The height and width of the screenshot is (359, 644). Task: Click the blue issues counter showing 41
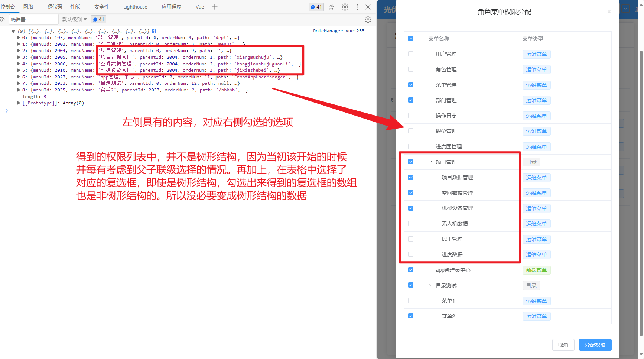tap(316, 7)
